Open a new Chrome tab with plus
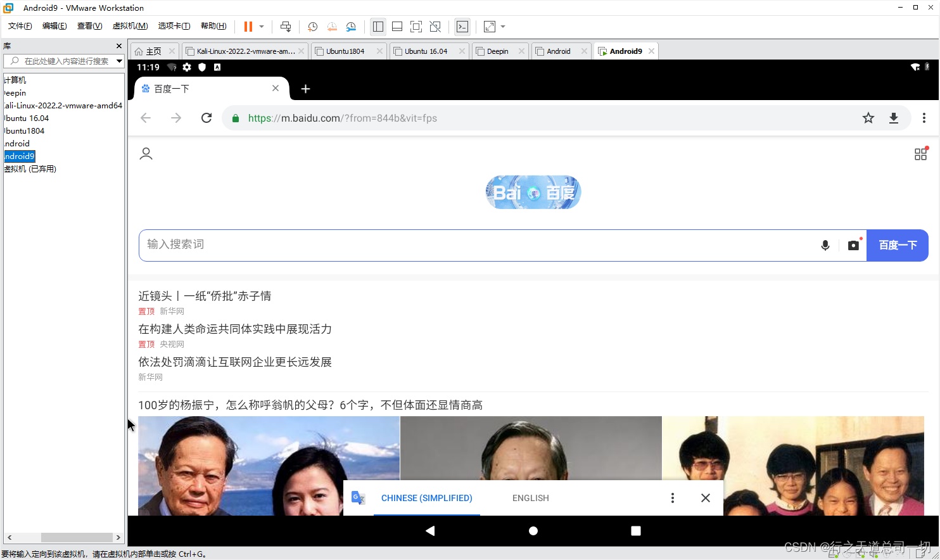The width and height of the screenshot is (940, 560). coord(305,89)
